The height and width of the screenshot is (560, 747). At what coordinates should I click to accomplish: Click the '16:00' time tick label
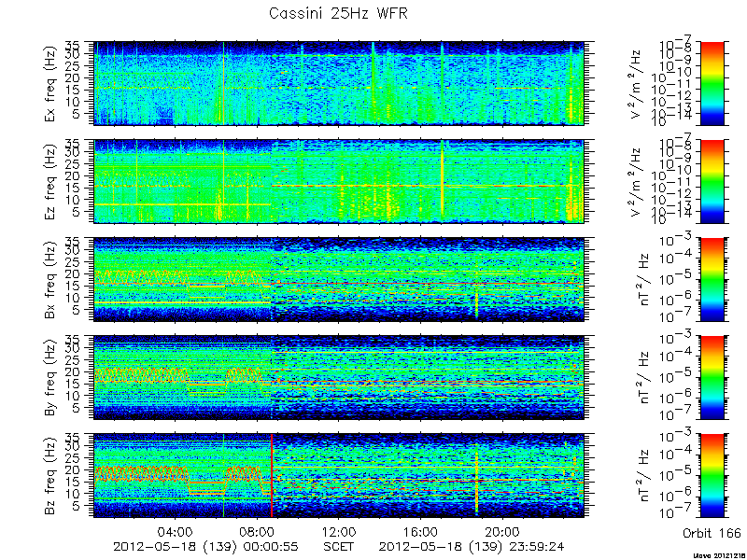pyautogui.click(x=420, y=531)
